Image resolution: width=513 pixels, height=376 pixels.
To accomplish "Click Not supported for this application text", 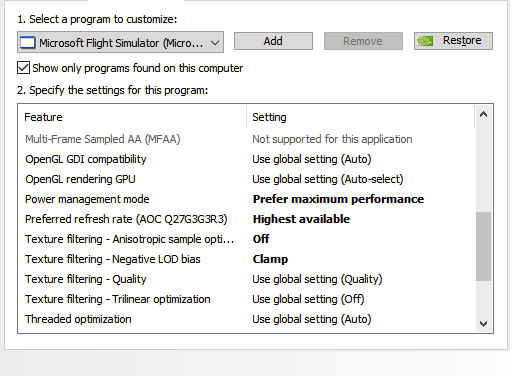I will 332,139.
